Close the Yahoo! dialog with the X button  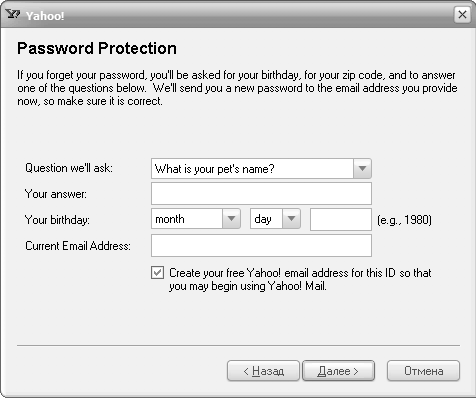(x=462, y=15)
